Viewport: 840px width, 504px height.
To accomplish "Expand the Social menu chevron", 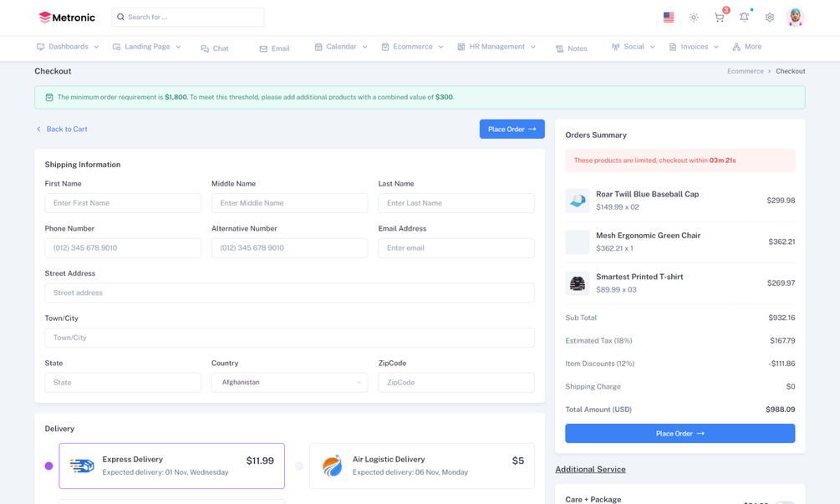I will 653,47.
